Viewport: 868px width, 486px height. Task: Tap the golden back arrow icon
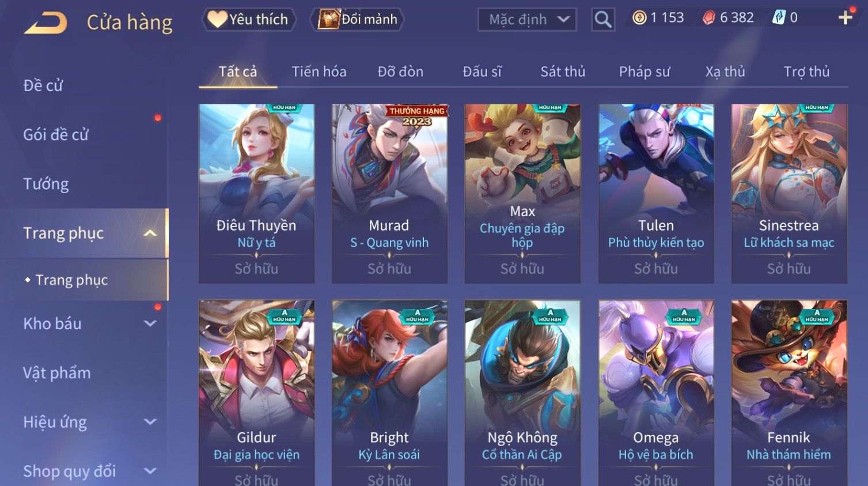pyautogui.click(x=46, y=23)
